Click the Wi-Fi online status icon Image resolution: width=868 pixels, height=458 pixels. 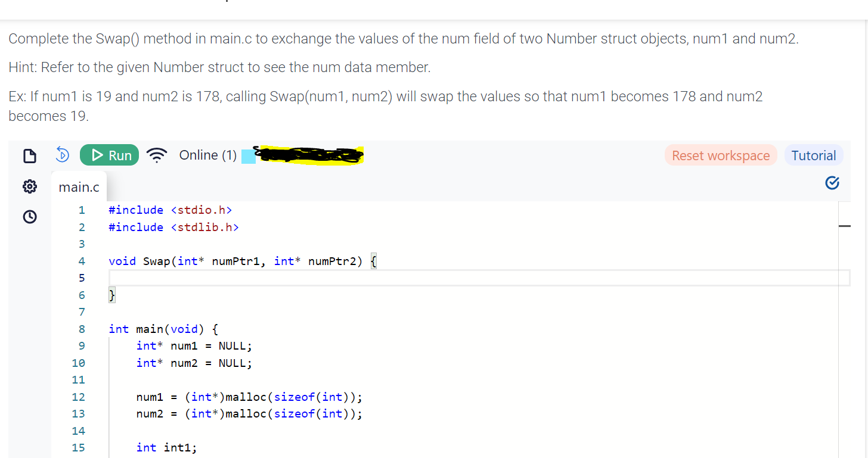[157, 154]
